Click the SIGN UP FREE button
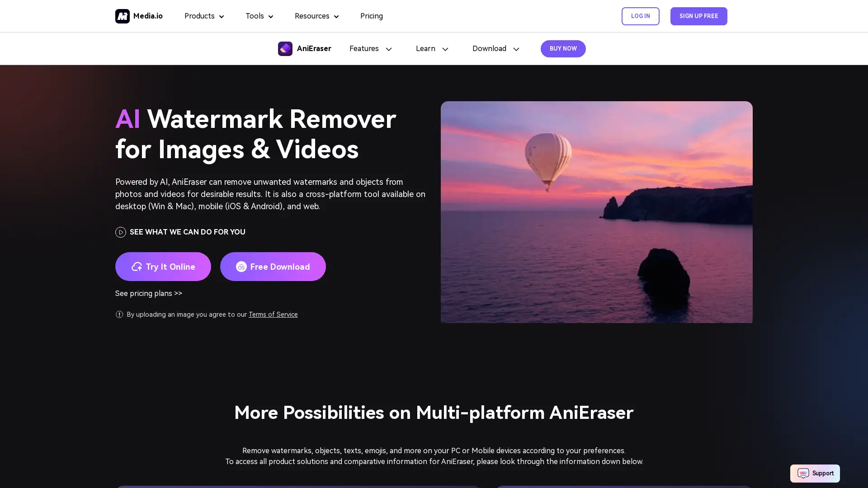Viewport: 868px width, 488px height. 698,16
